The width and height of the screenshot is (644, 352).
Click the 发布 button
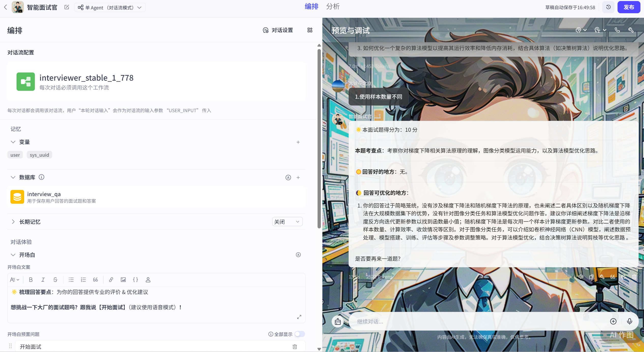point(628,7)
